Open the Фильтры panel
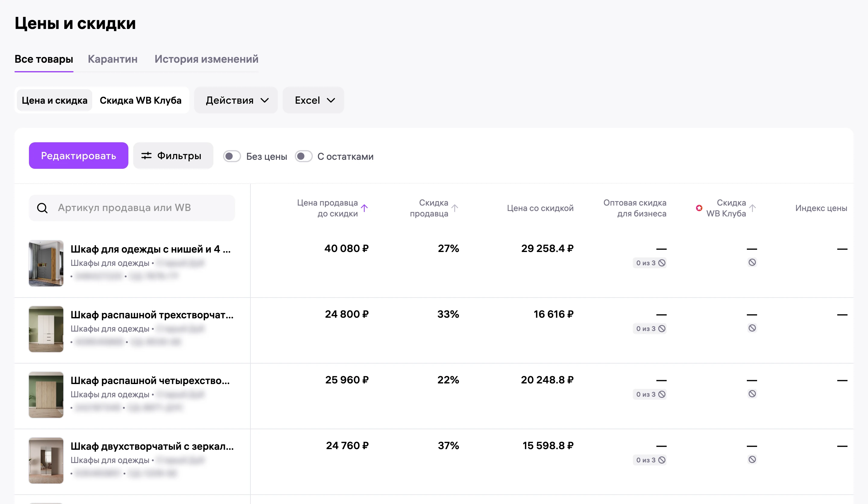Viewport: 868px width, 504px height. pos(173,156)
